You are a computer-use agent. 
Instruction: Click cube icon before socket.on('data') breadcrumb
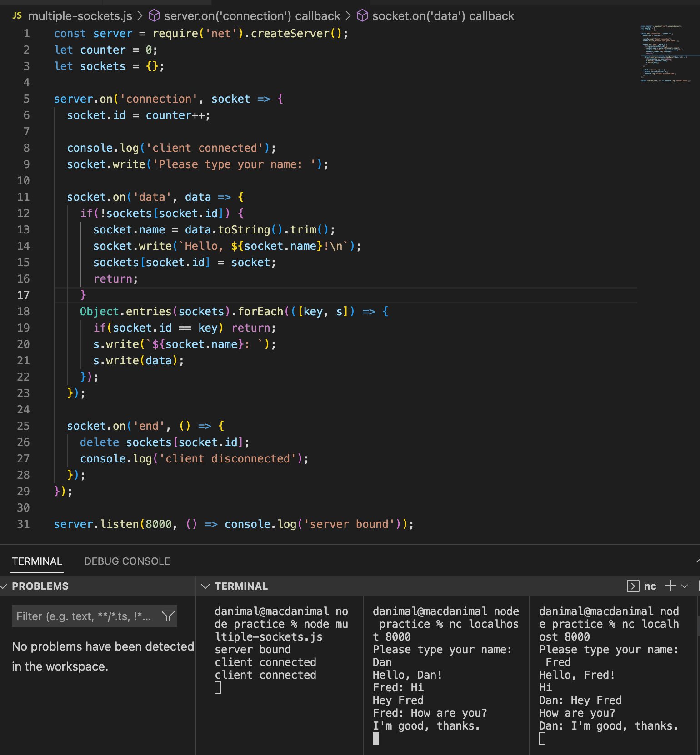click(362, 16)
